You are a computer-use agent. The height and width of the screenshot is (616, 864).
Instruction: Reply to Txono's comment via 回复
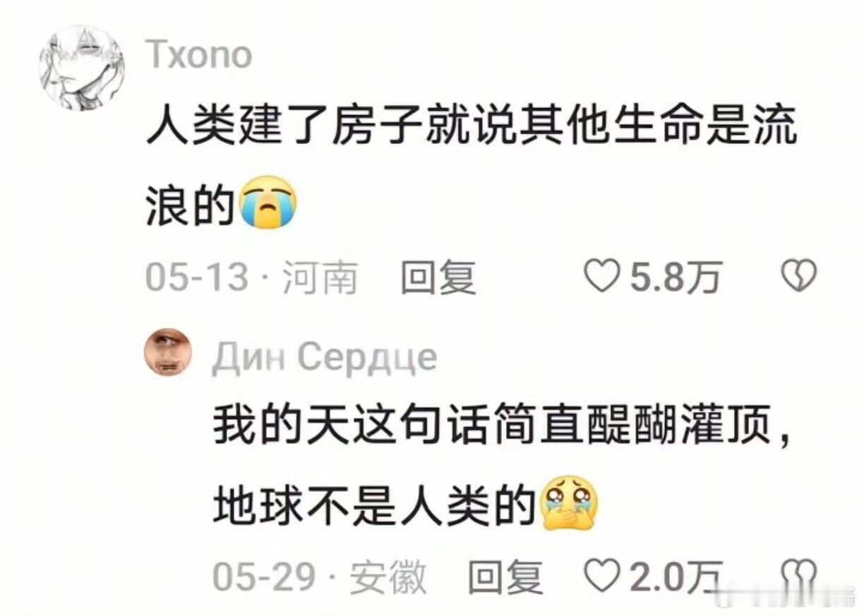[x=438, y=277]
